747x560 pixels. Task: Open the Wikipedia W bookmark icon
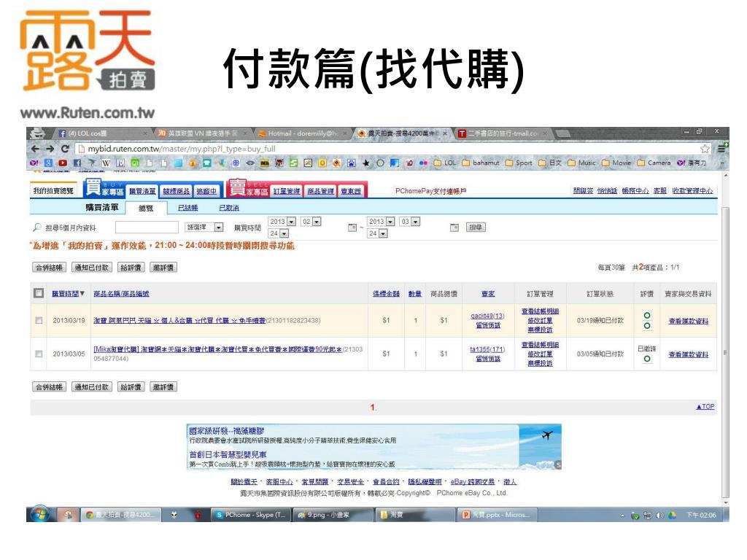coord(106,163)
